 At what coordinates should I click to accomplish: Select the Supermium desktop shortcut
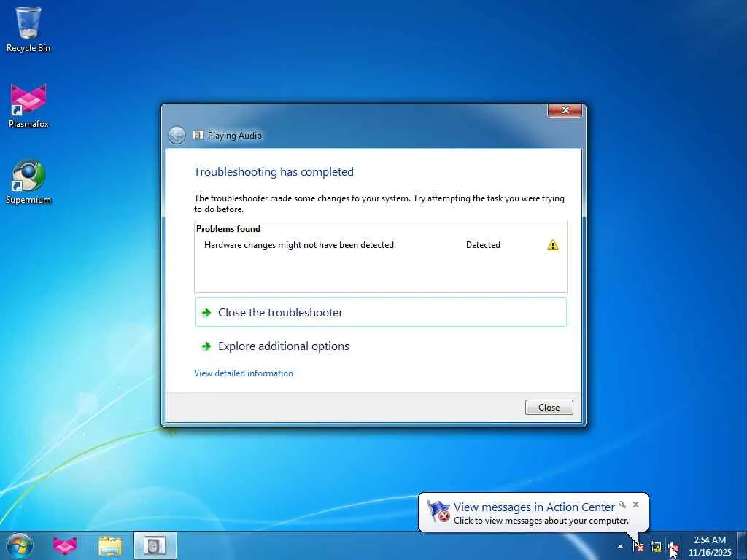point(28,182)
